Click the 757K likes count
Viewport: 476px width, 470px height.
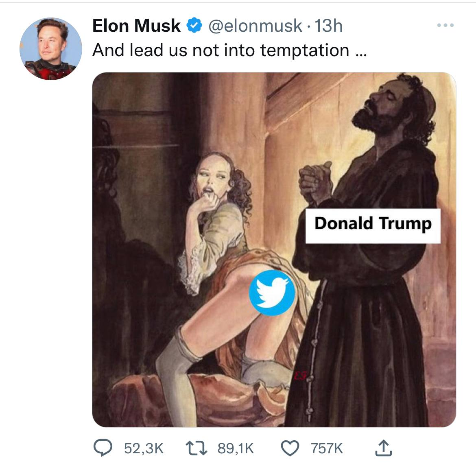[x=327, y=448]
